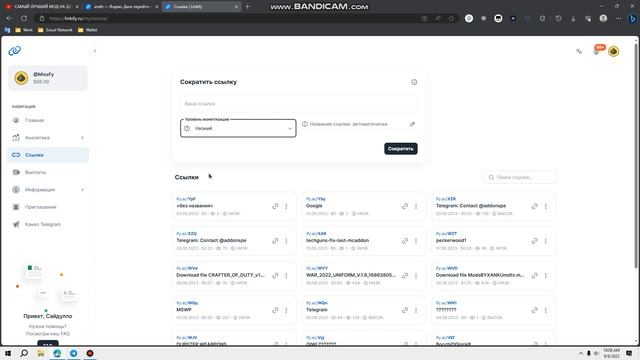
Task: Open more options for techguns-fix-last-mcaddon
Action: pos(416,241)
